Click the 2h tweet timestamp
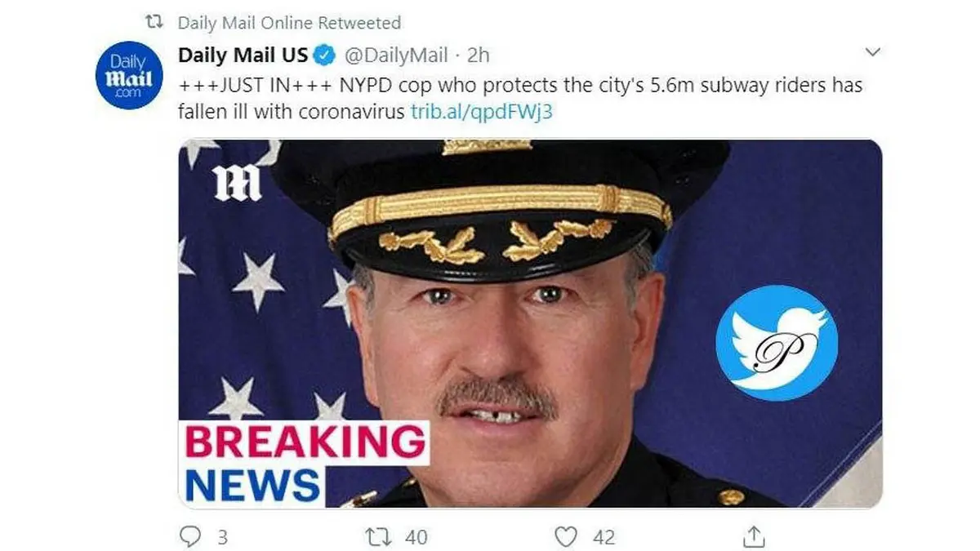This screenshot has width=980, height=551. point(478,56)
